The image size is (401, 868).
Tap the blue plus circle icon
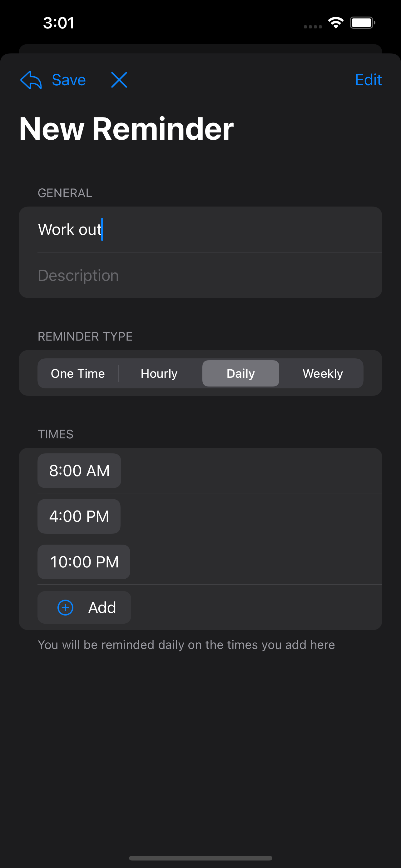coord(65,607)
